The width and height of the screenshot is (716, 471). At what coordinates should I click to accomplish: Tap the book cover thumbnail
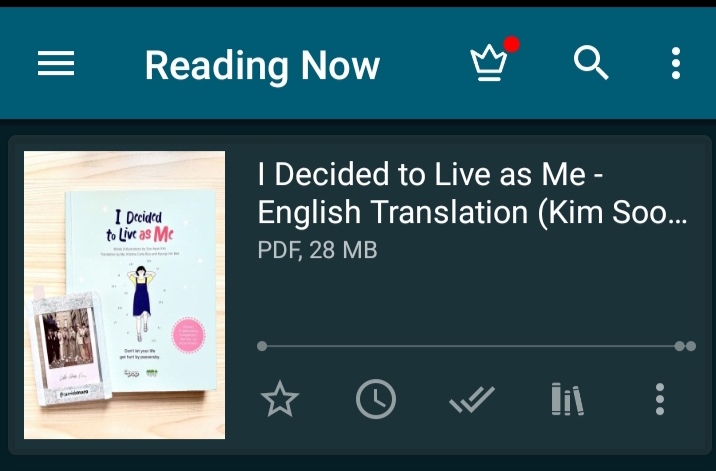tap(124, 295)
